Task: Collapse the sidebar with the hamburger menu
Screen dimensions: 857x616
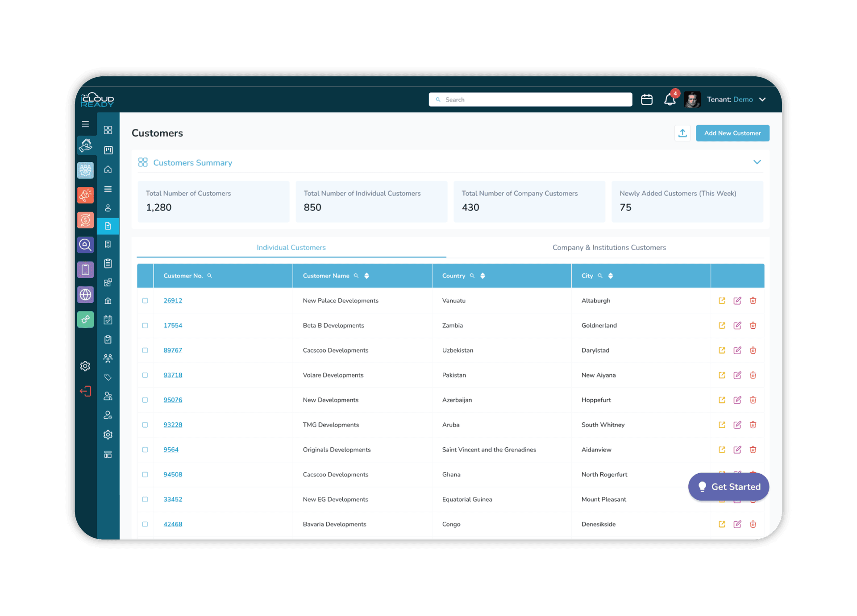Action: (85, 124)
